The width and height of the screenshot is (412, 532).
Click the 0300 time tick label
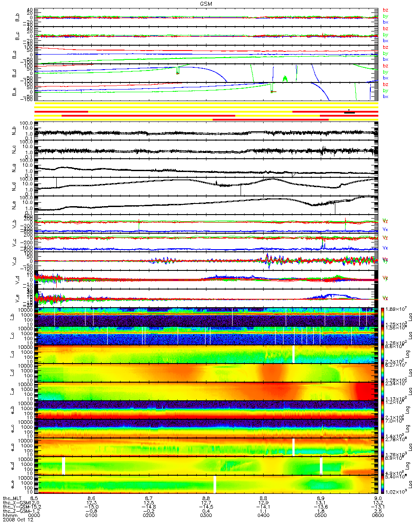pyautogui.click(x=206, y=516)
